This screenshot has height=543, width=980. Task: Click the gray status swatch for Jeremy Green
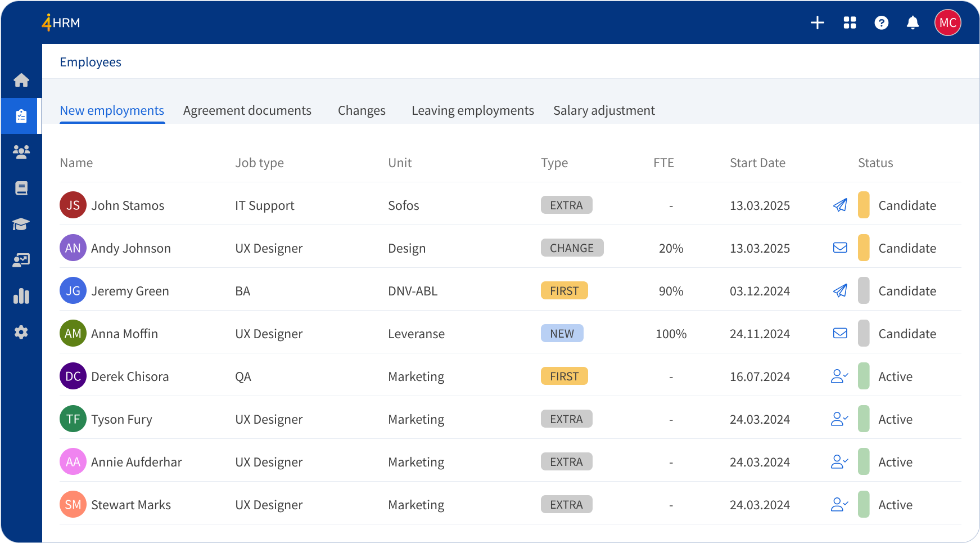pyautogui.click(x=864, y=290)
